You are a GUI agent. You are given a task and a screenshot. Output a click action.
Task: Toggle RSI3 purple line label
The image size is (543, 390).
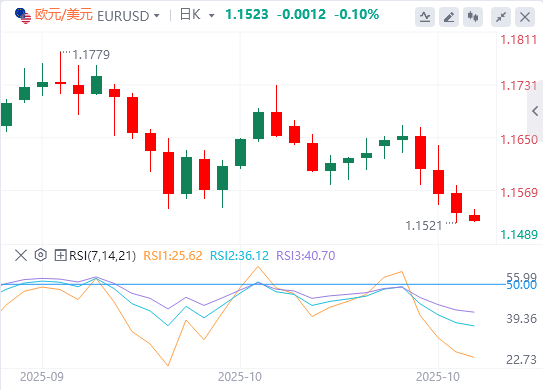pos(306,256)
